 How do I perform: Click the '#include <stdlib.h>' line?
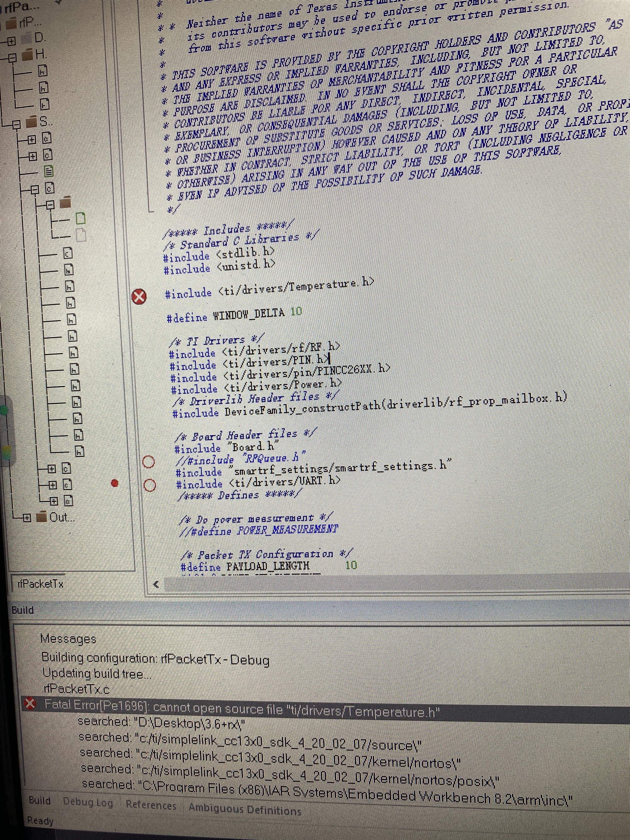tap(219, 255)
